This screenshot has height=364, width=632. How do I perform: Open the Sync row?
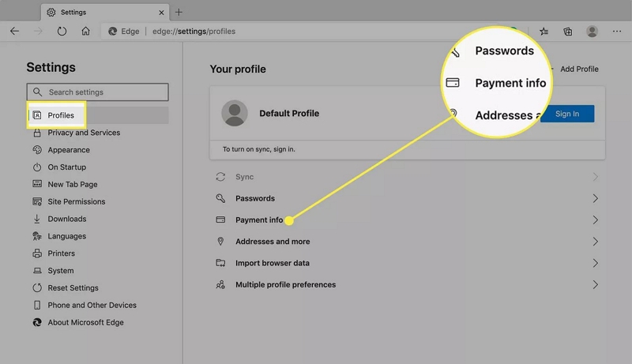tap(407, 177)
